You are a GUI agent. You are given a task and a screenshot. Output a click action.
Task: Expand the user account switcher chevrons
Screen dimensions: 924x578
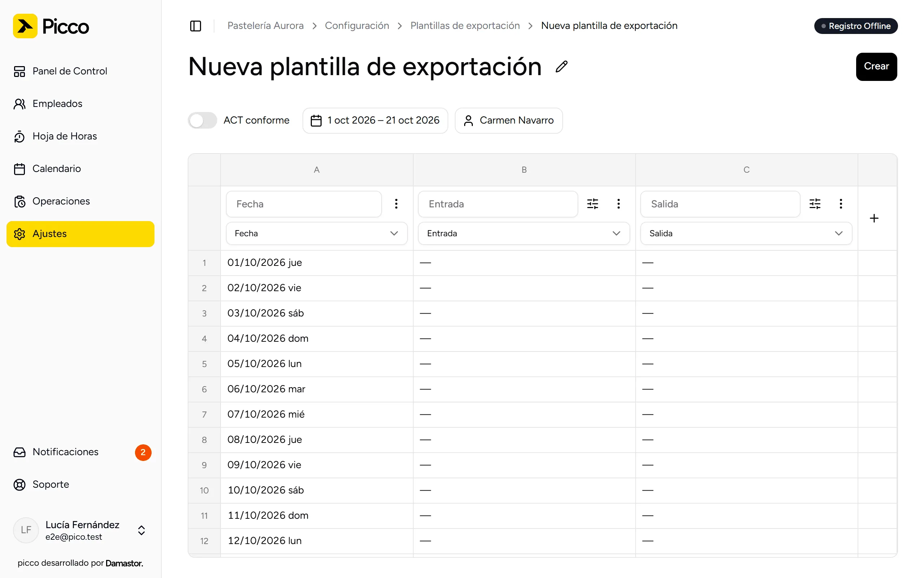pos(141,530)
